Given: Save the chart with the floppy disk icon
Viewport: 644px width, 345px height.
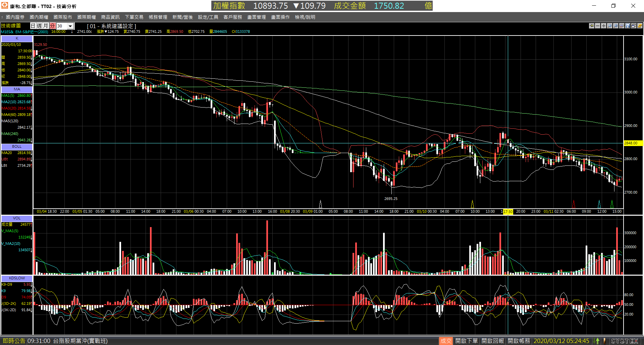Looking at the screenshot, I should coord(628,26).
